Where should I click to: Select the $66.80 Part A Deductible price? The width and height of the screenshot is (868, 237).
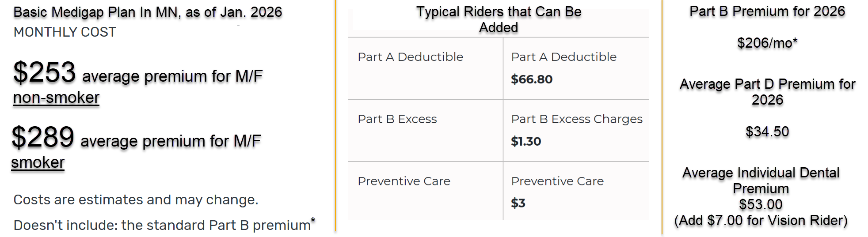pos(532,79)
